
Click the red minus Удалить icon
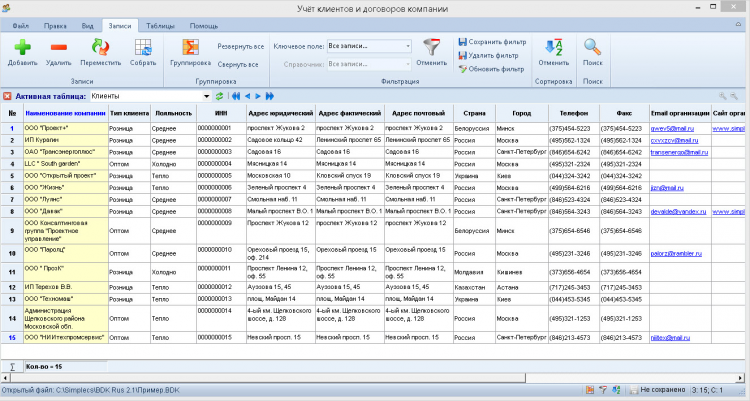coord(59,46)
